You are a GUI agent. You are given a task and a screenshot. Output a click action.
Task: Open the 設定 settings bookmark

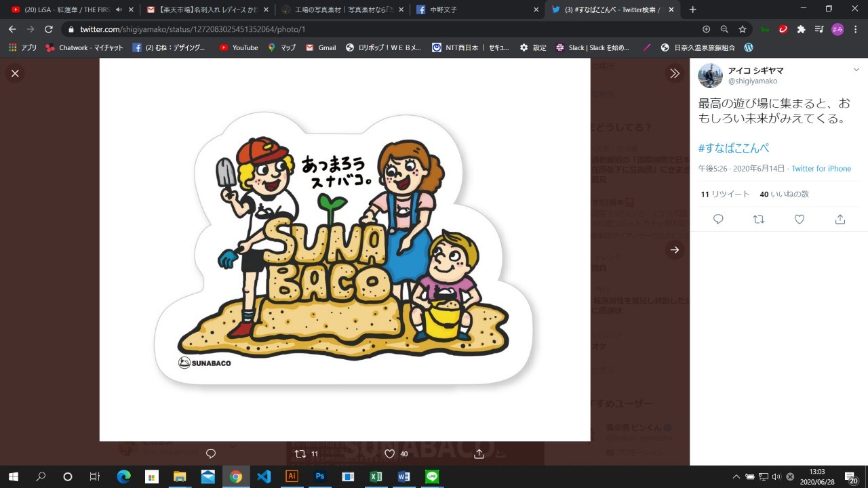coord(533,47)
